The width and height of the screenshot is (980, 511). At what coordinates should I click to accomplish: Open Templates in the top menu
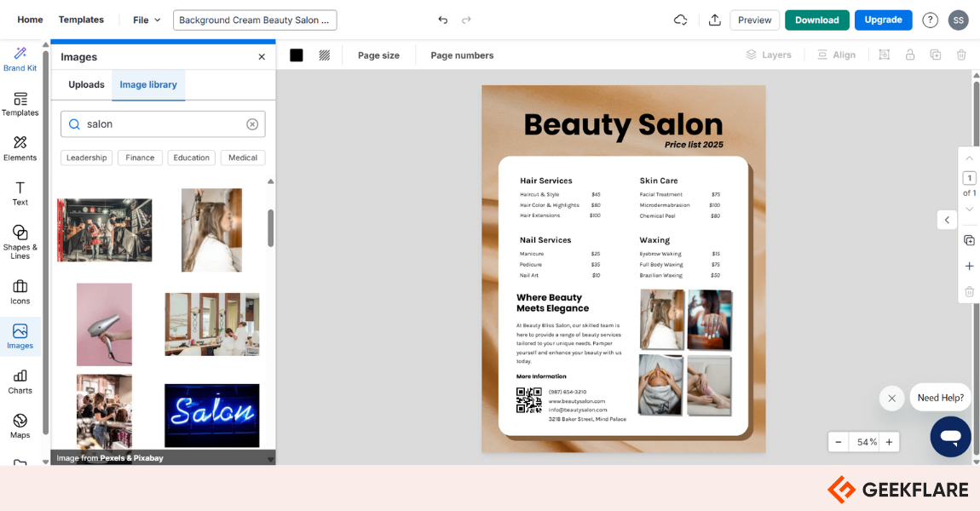click(x=81, y=20)
